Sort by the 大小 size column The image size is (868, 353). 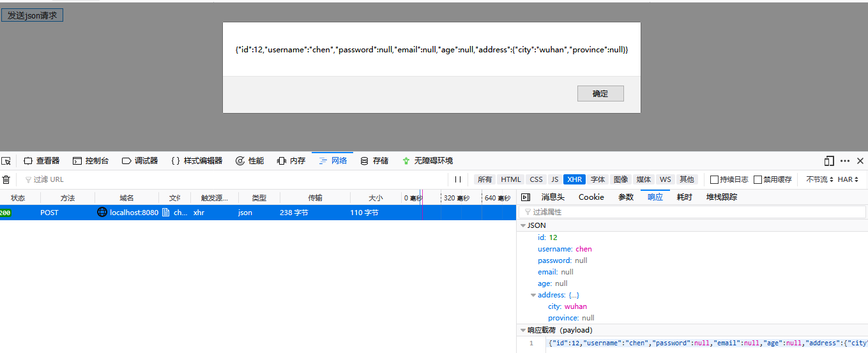tap(376, 198)
